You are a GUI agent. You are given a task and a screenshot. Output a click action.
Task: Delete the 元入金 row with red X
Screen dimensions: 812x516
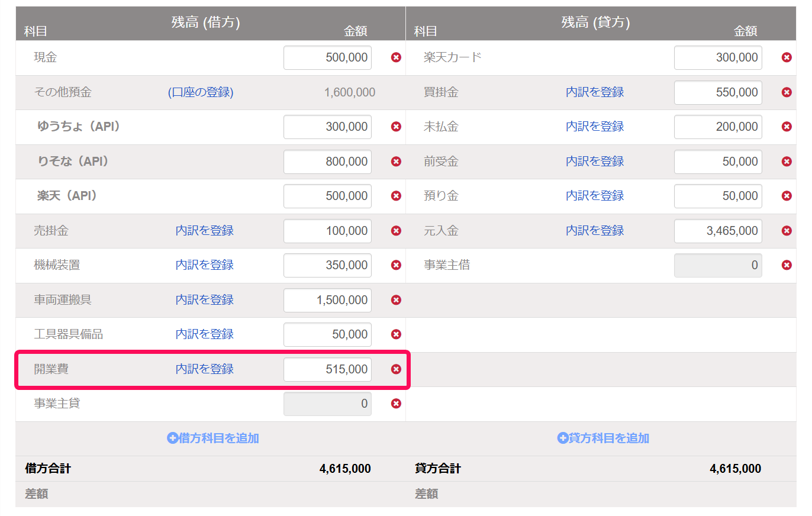787,231
